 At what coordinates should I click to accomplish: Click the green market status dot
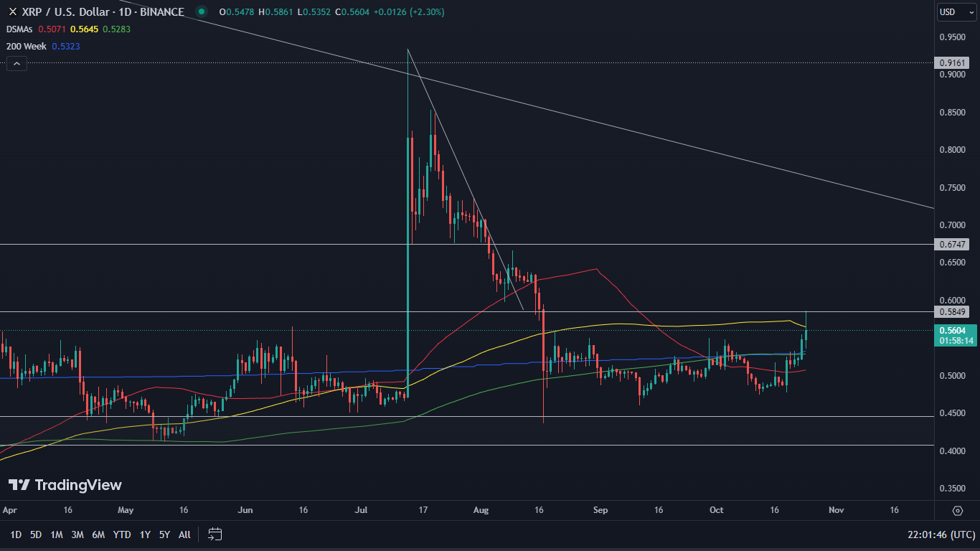(x=201, y=11)
